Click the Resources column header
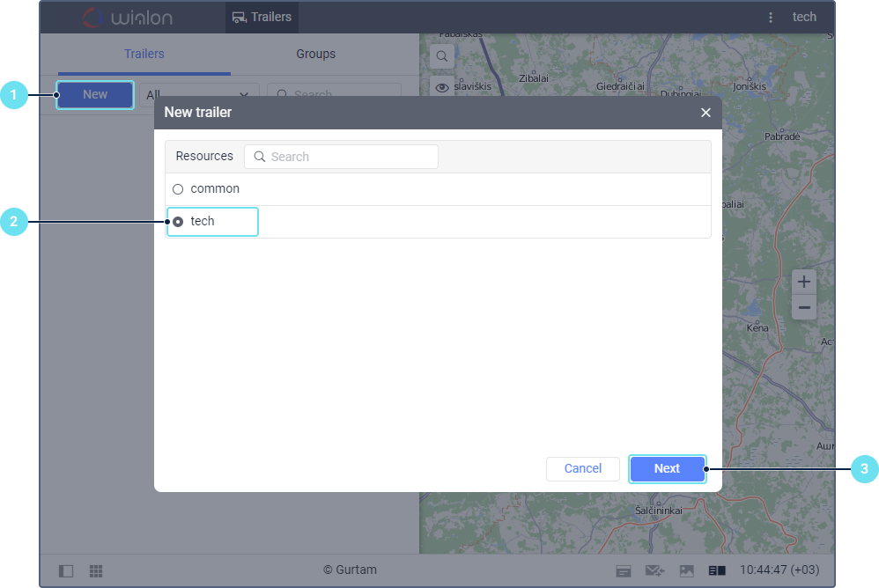This screenshot has height=588, width=879. click(204, 156)
